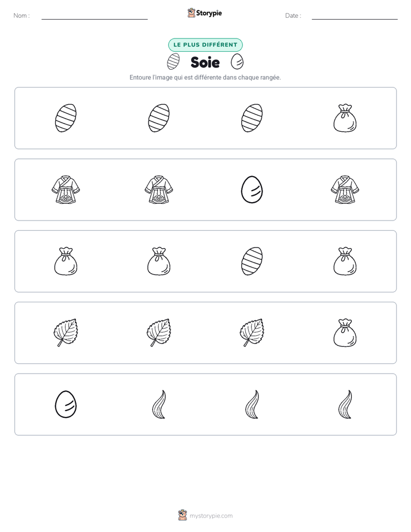Image resolution: width=411 pixels, height=532 pixels.
Task: Click the money bag beside the leaves
Action: coord(345,333)
